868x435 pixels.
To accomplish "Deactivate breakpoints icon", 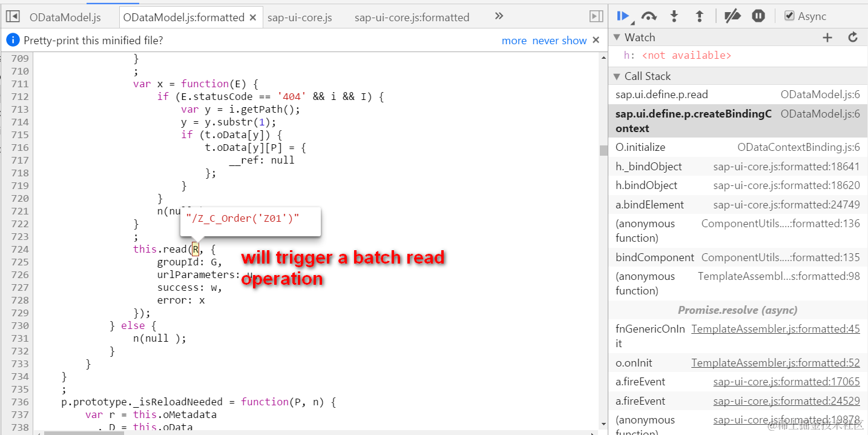I will pyautogui.click(x=732, y=16).
